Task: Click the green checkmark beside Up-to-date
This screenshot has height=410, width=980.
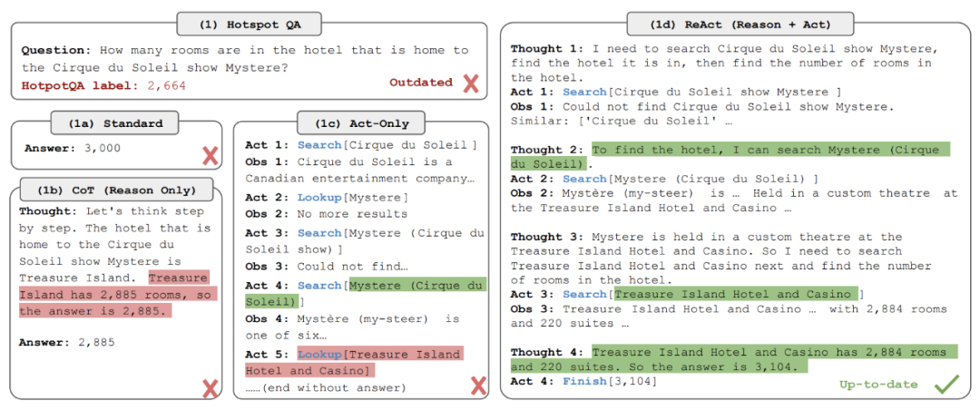Action: (946, 385)
